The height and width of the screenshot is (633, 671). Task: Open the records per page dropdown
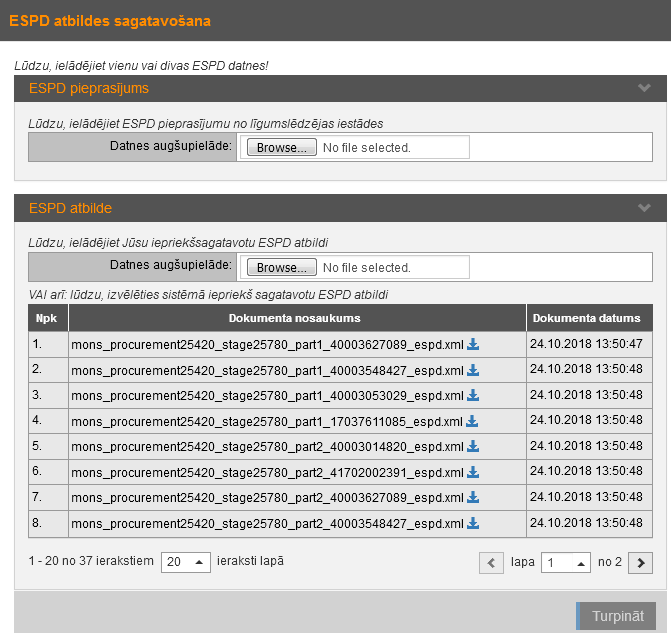[186, 562]
